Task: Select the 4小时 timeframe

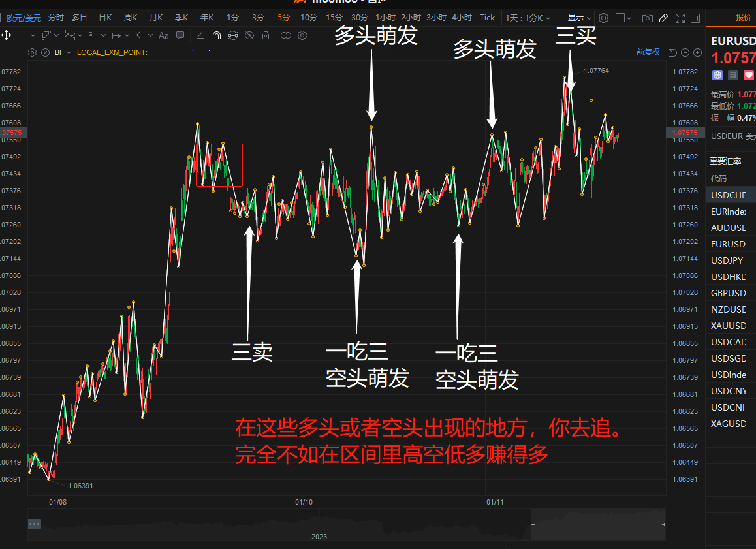Action: (x=462, y=18)
